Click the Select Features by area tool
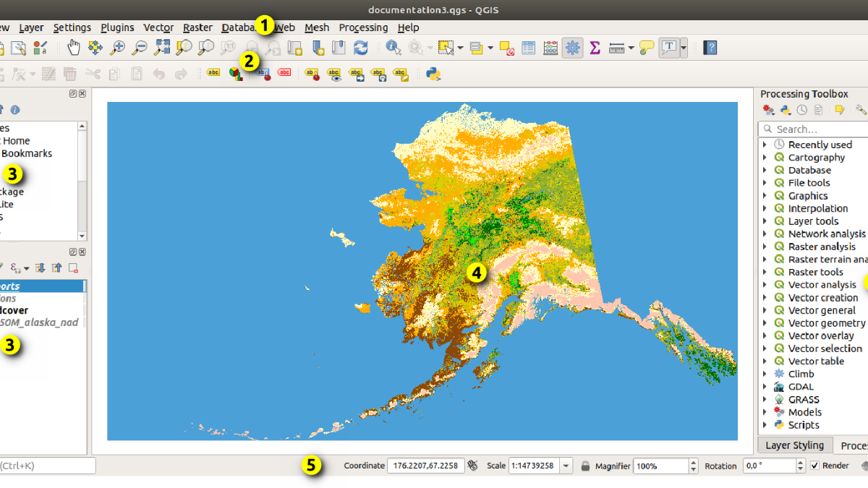 [x=446, y=48]
